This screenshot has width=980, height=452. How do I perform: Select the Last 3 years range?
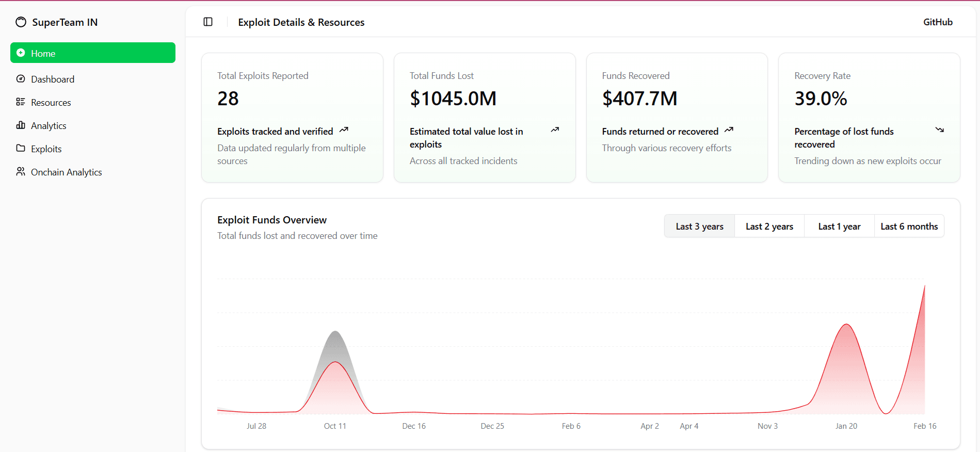tap(699, 226)
